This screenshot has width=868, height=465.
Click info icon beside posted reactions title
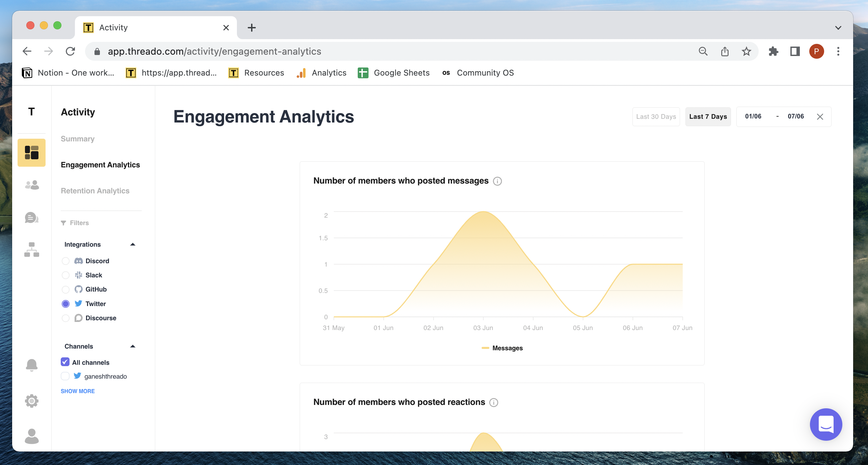click(493, 403)
